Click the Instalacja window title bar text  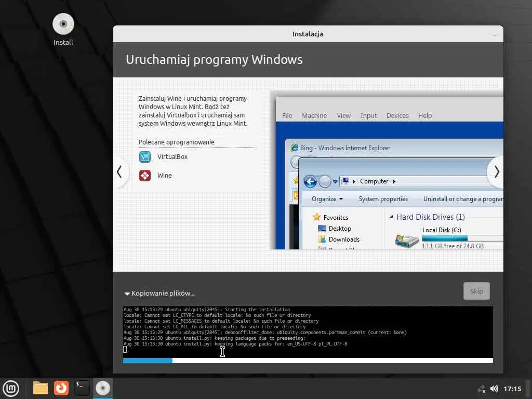pos(308,34)
